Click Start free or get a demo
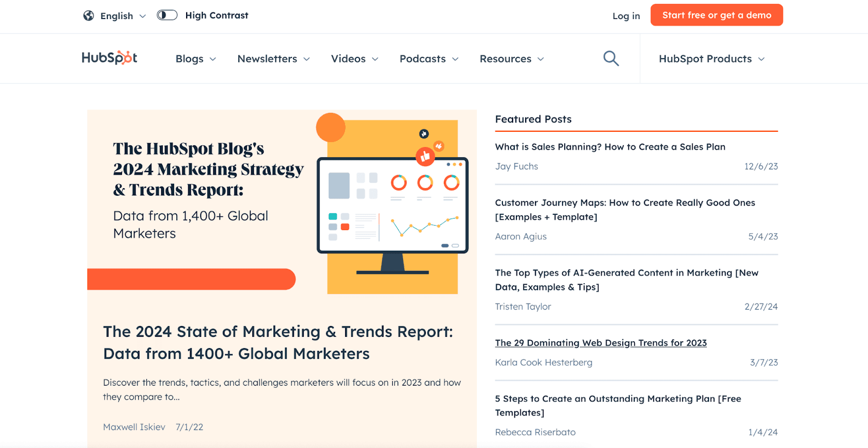The height and width of the screenshot is (448, 868). click(717, 15)
